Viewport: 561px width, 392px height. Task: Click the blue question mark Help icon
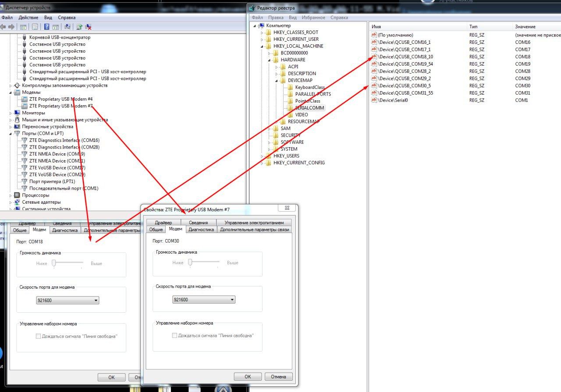(x=46, y=27)
